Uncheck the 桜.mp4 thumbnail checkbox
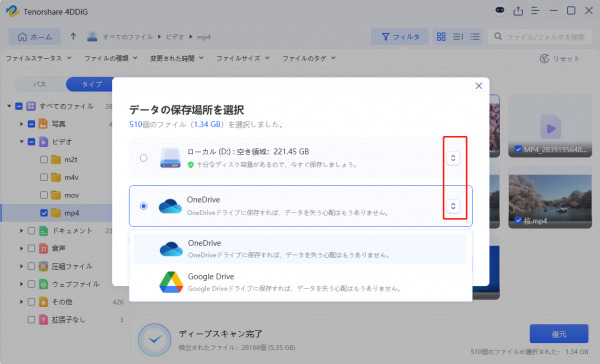 pos(518,220)
